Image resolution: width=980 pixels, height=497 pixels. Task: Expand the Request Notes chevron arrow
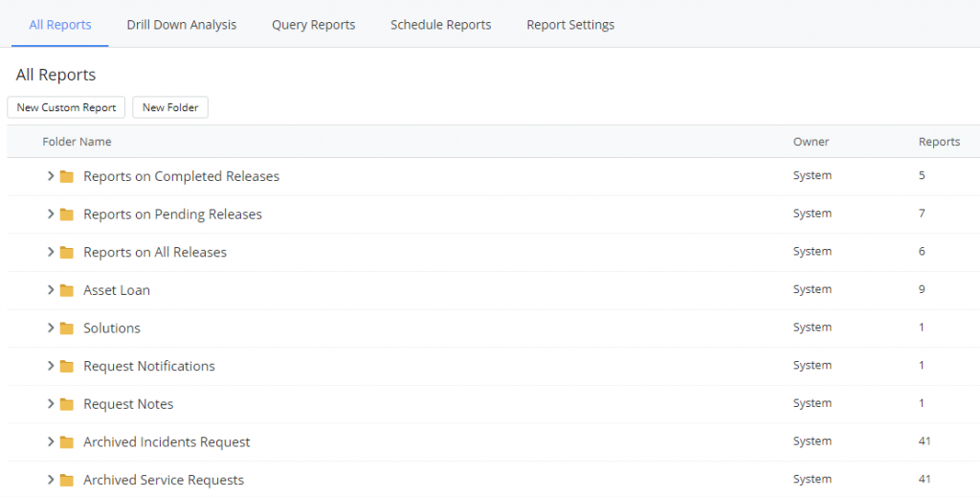[51, 404]
